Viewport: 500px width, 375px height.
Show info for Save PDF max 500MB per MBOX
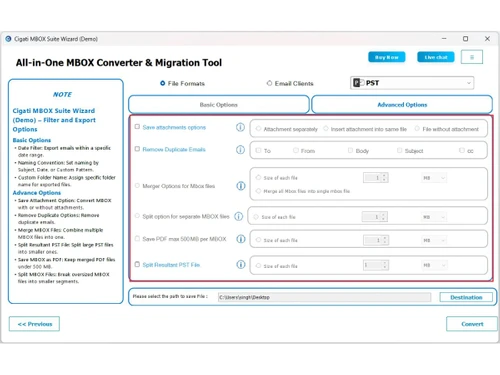(x=241, y=239)
